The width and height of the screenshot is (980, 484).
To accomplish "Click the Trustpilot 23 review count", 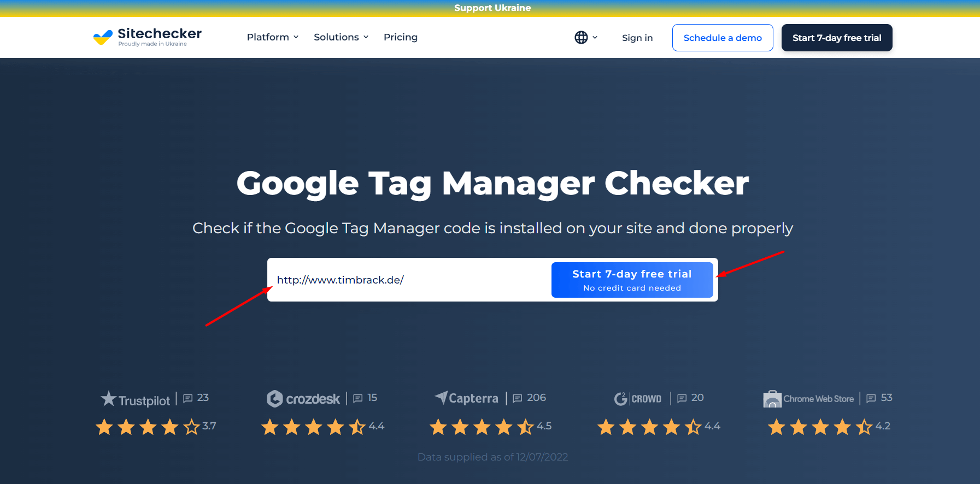I will 203,398.
